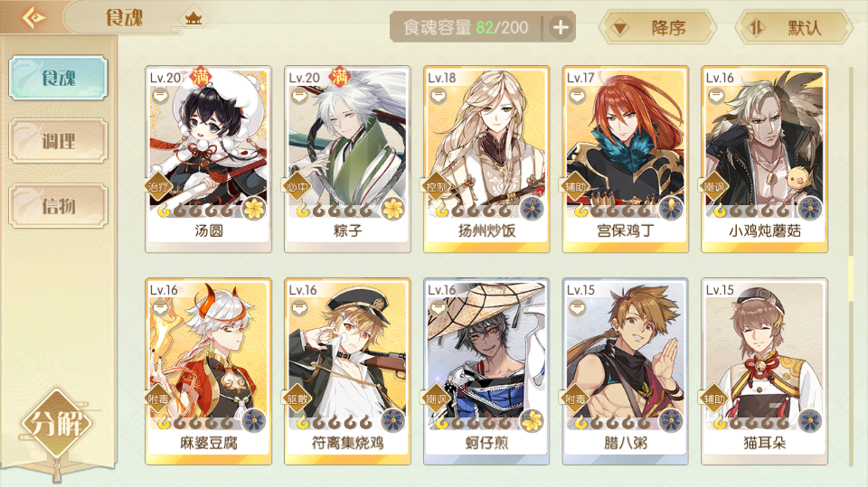Click 驱散 role badge on 符离集烧鸡 card
This screenshot has width=868, height=488.
pos(297,399)
